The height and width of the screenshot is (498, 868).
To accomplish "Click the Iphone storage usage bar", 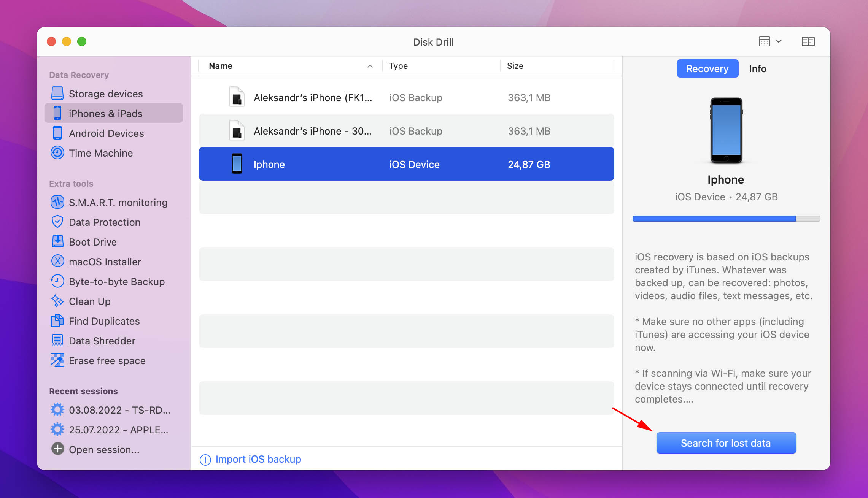I will tap(726, 219).
